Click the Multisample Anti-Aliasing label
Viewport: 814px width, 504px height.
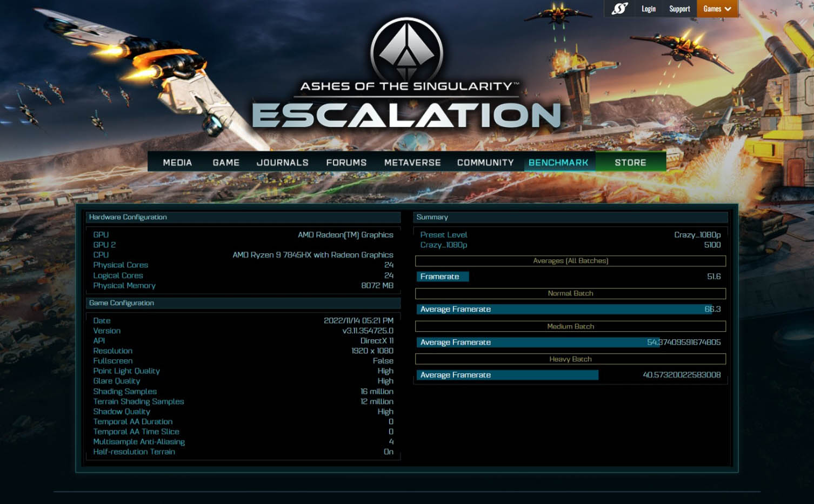point(139,441)
